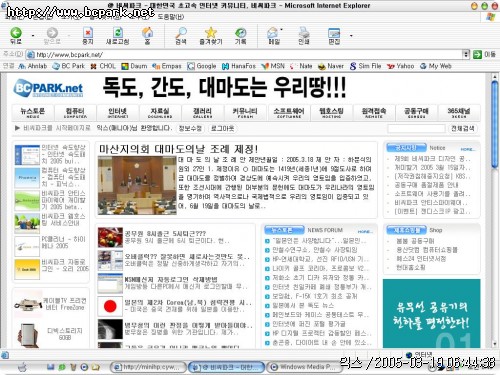This screenshot has height=375, width=500.
Task: Select the REMOTE navigation tab
Action: coord(374,113)
